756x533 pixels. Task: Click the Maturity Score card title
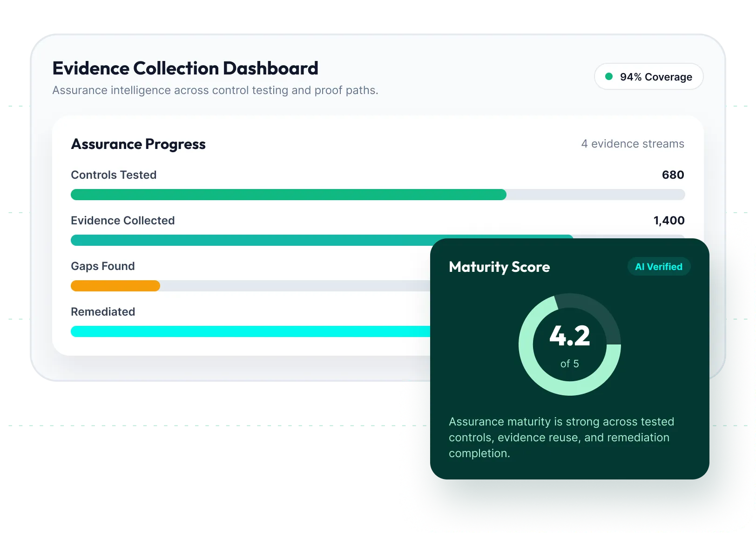[x=499, y=267]
